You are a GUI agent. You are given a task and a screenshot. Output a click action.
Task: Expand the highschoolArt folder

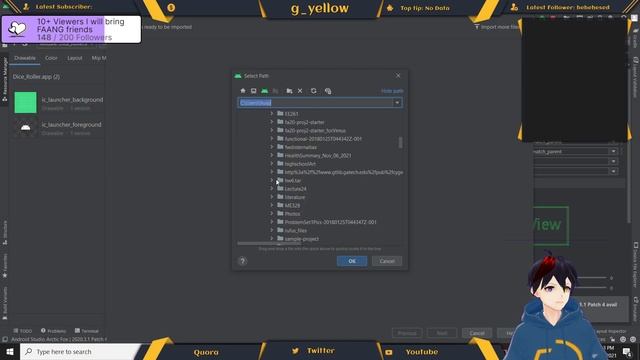tap(272, 163)
